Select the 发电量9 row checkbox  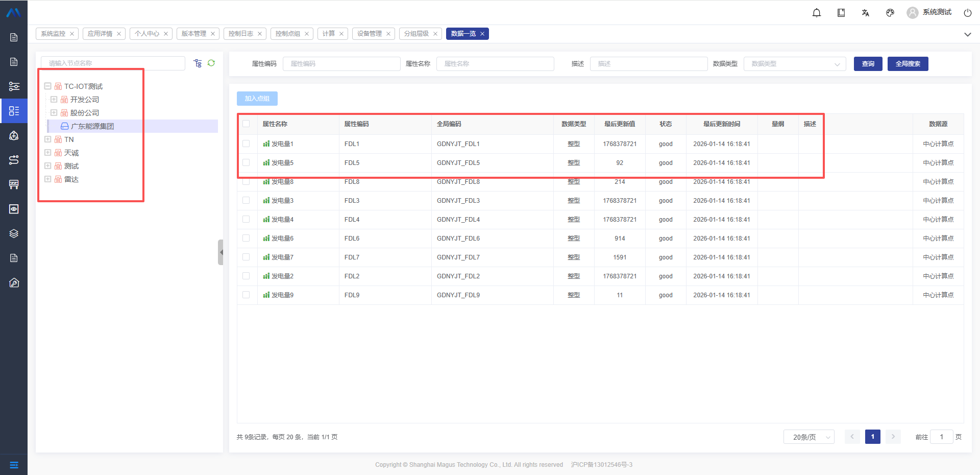(246, 295)
